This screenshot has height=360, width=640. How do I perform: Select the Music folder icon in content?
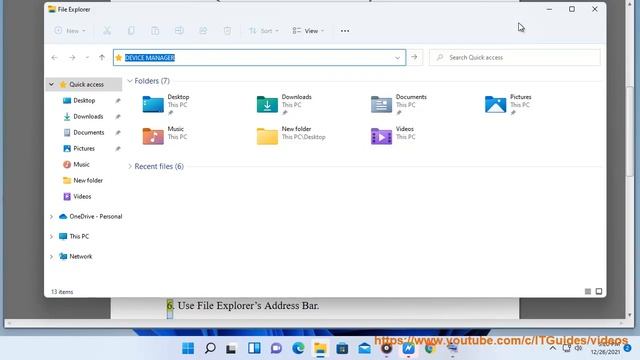pos(153,136)
